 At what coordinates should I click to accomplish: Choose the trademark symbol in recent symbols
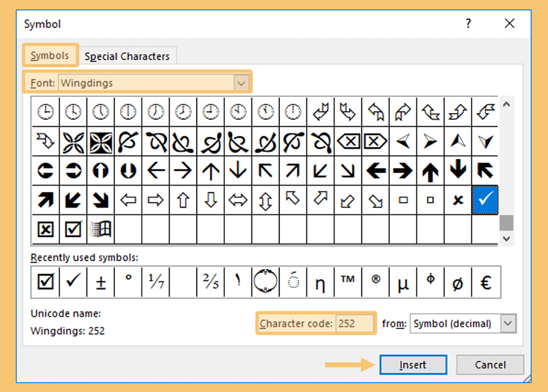click(x=348, y=282)
